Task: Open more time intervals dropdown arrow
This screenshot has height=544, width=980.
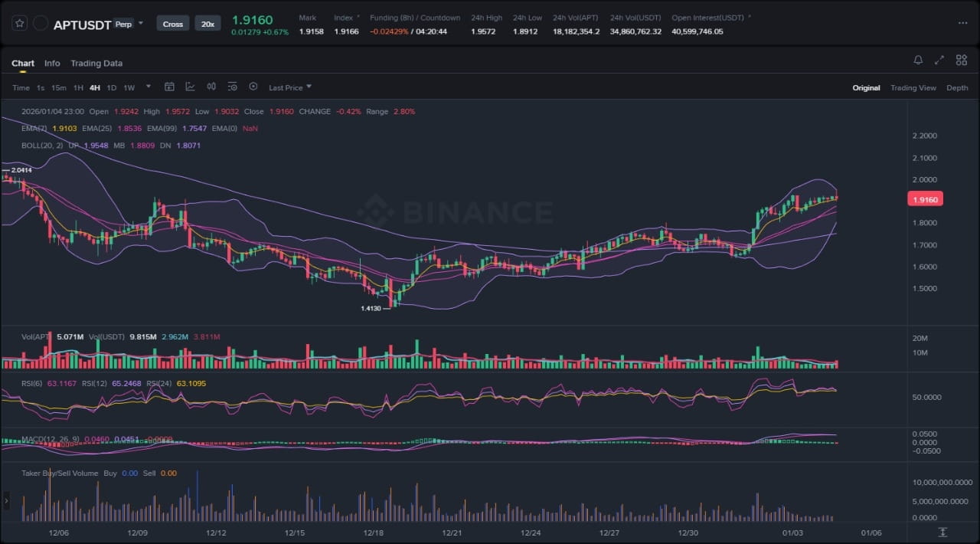Action: click(148, 87)
